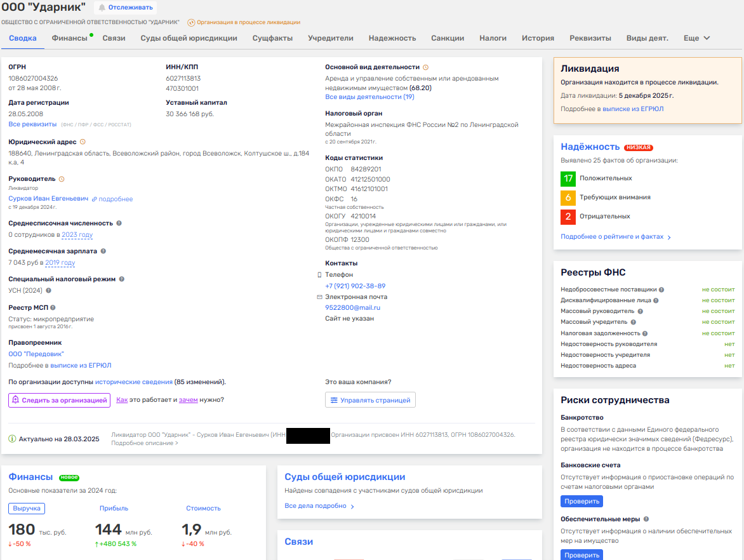Click help icon beside Среднесписочная численность
Viewport: 744px width, 560px height.
[119, 223]
